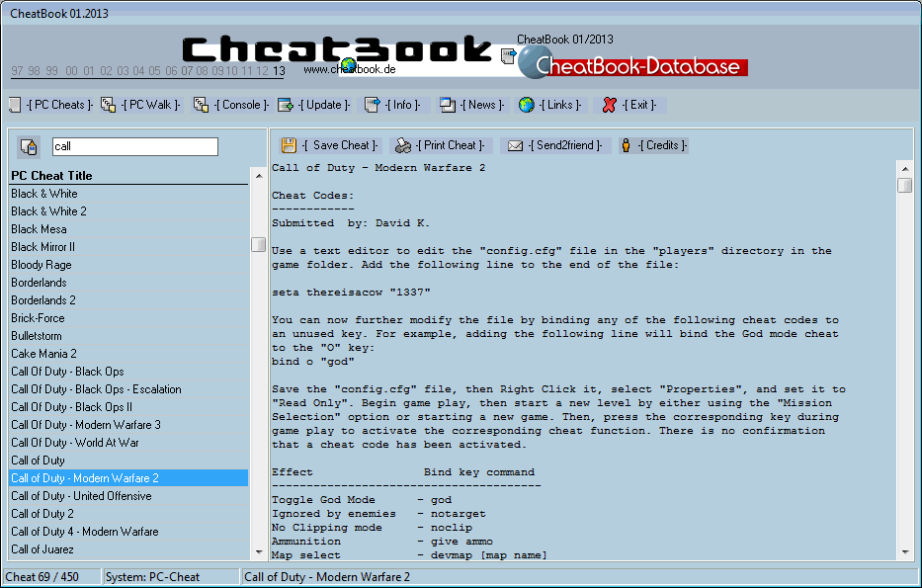Select 'Black & White' in the list
Viewport: 922px width, 588px height.
[x=128, y=194]
